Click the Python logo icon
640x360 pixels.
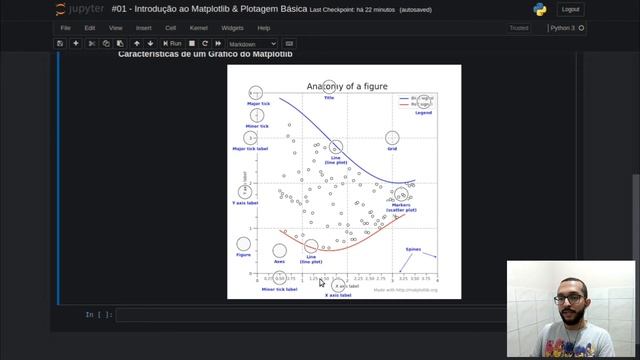tap(540, 9)
